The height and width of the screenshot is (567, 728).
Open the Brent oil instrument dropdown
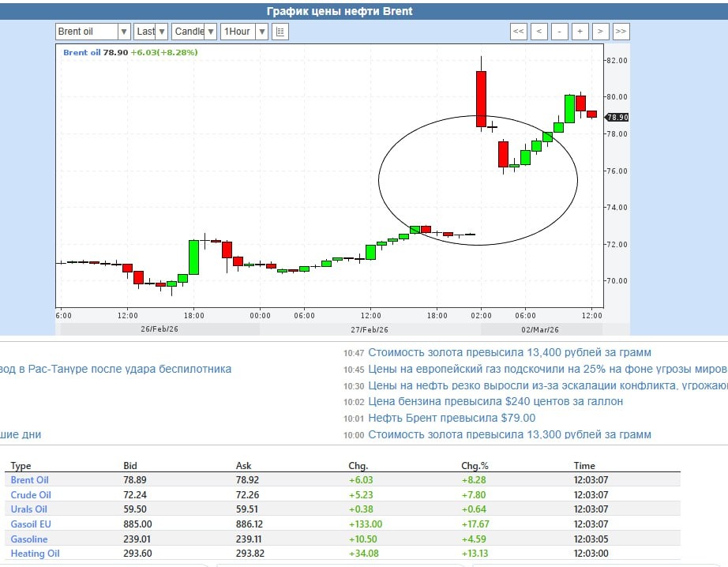92,32
